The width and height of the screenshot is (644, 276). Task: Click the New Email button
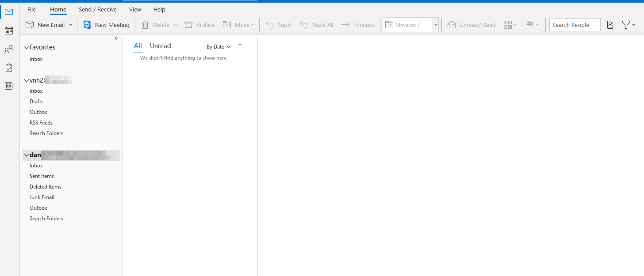coord(45,25)
